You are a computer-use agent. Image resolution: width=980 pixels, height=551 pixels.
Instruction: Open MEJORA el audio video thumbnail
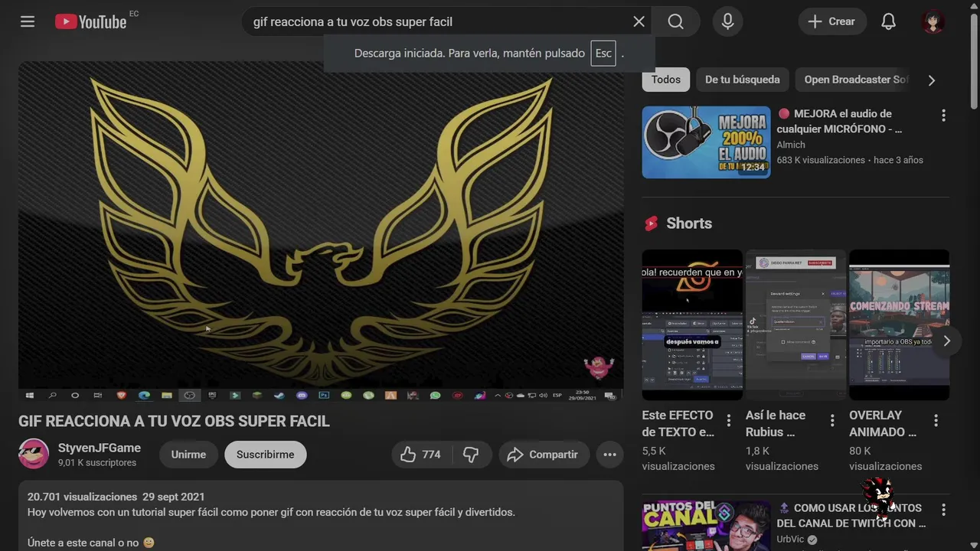[x=706, y=142]
